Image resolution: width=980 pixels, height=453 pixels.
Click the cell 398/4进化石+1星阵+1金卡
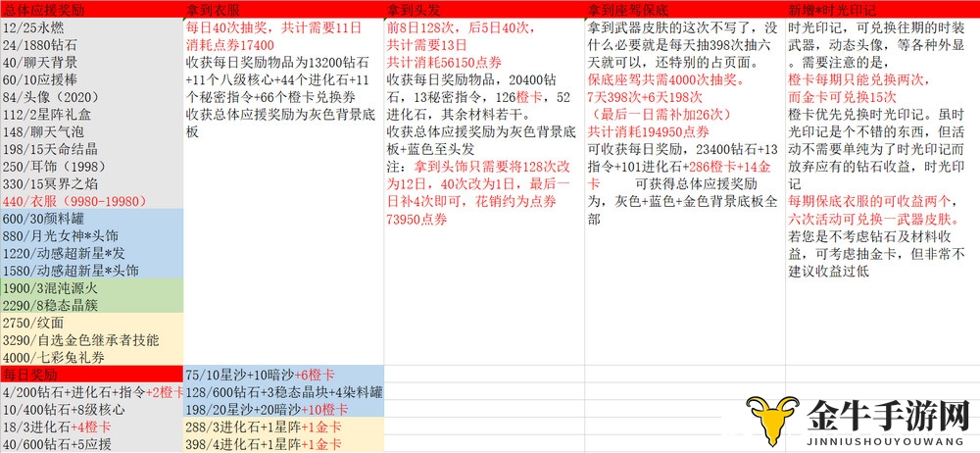[284, 444]
